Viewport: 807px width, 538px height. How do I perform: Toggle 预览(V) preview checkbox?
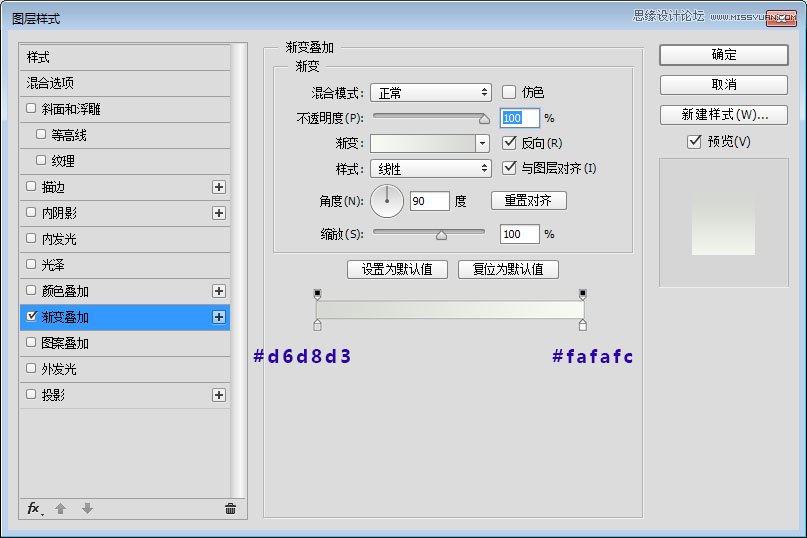coord(694,141)
